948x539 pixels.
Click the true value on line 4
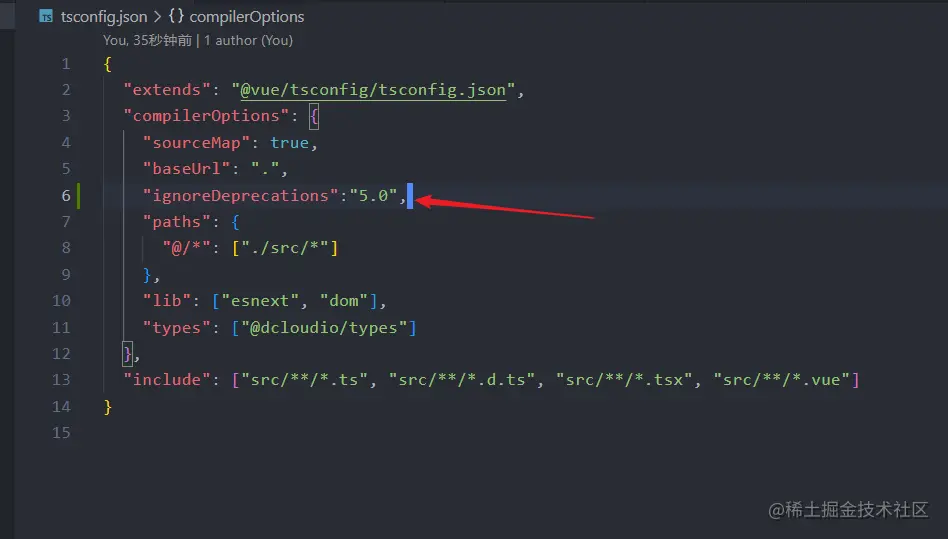290,143
